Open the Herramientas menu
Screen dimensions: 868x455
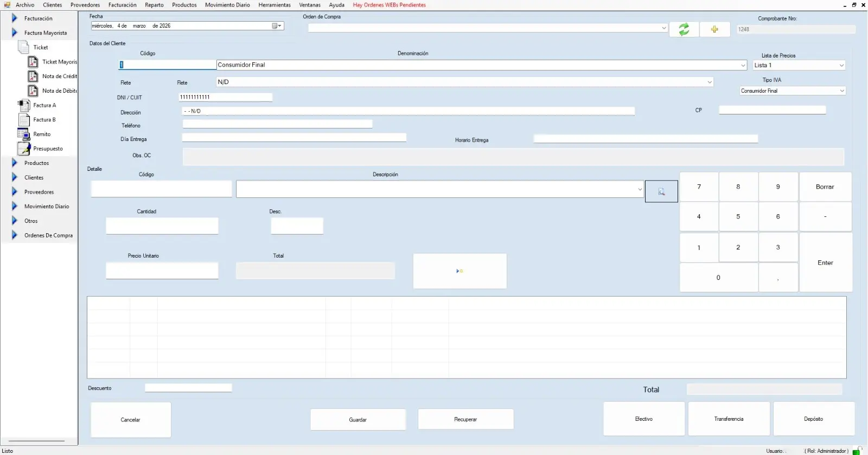click(274, 5)
